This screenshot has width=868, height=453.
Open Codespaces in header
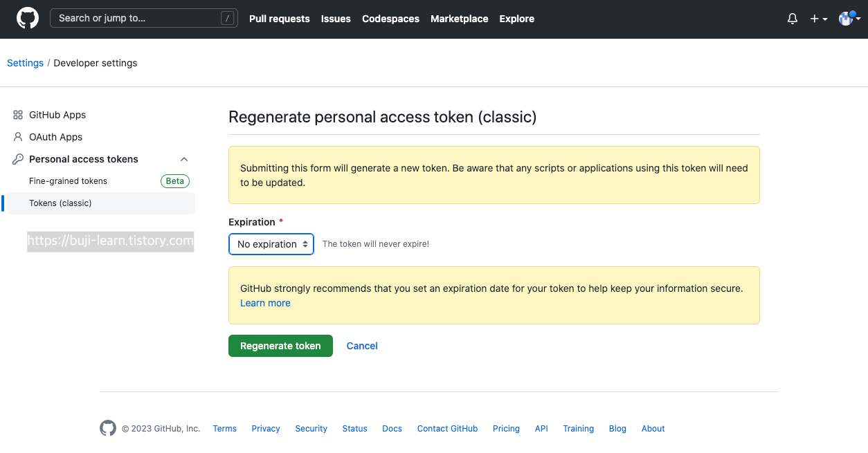tap(390, 19)
